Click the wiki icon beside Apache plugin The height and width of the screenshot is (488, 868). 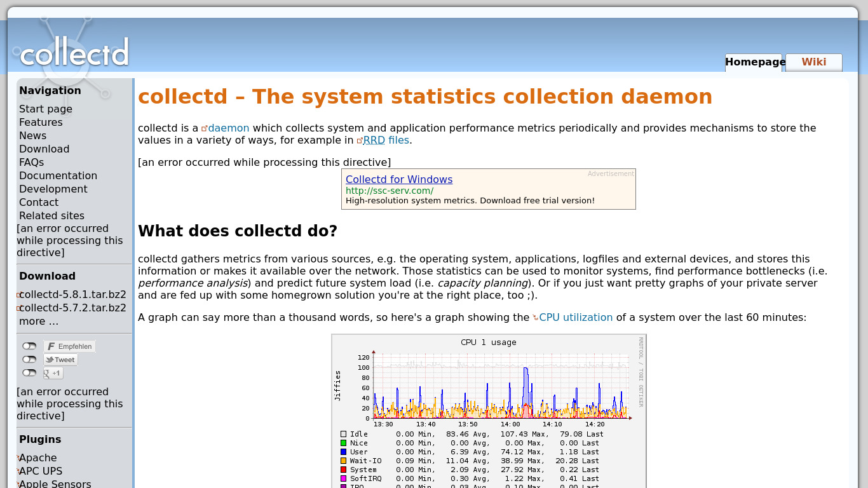tap(18, 457)
